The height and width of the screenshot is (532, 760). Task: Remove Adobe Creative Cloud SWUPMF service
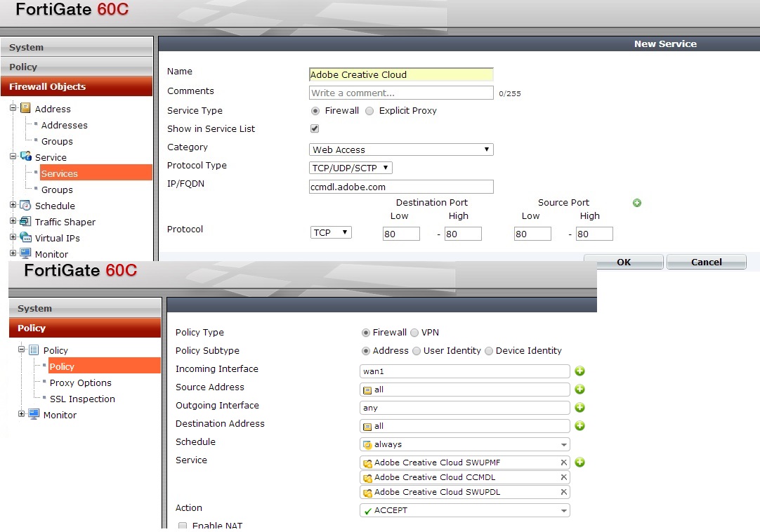[x=564, y=463]
